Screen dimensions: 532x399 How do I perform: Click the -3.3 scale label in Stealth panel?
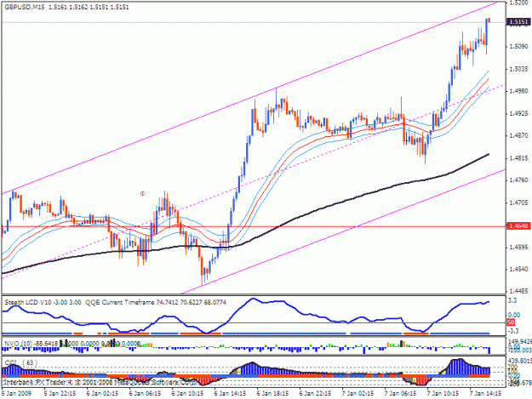[x=513, y=331]
